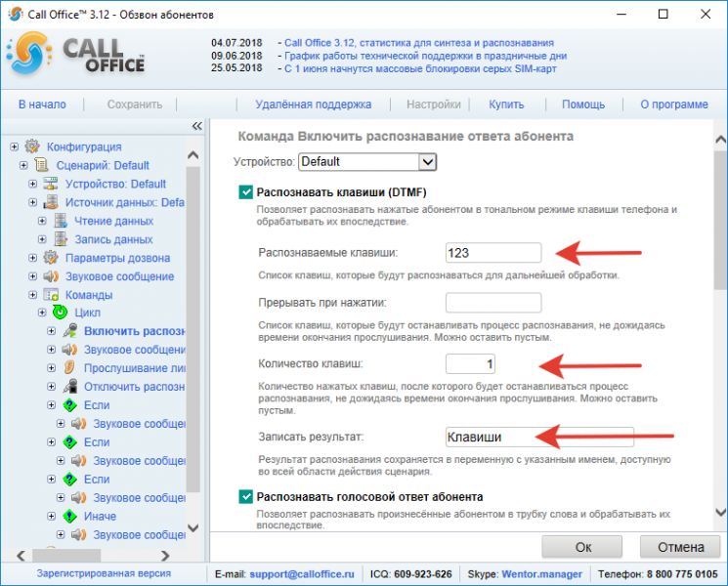Click the app icon in the title bar
Image resolution: width=728 pixels, height=586 pixels.
click(x=15, y=14)
